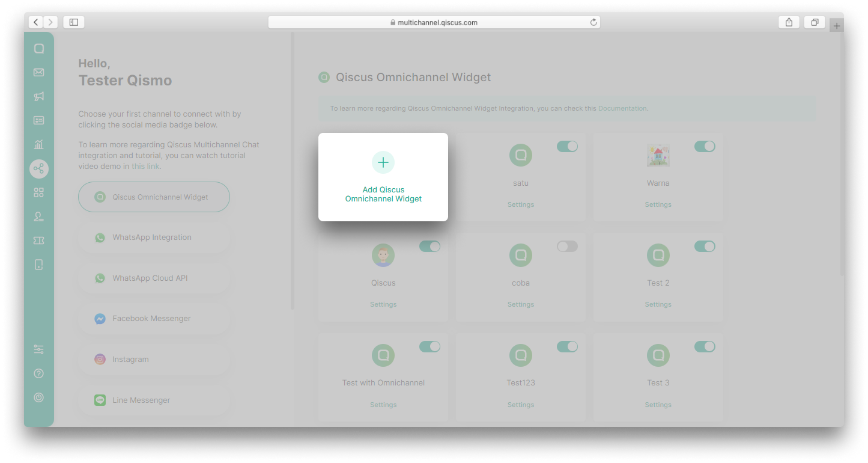
Task: Open the tutorial 'this link' hyperlink
Action: [x=145, y=167]
